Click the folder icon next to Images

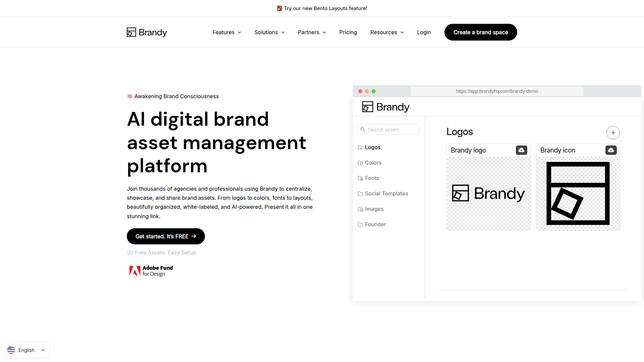(x=360, y=209)
